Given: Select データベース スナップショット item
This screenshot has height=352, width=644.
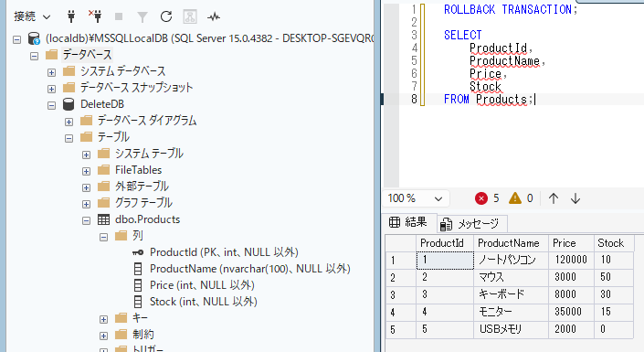Looking at the screenshot, I should (136, 88).
